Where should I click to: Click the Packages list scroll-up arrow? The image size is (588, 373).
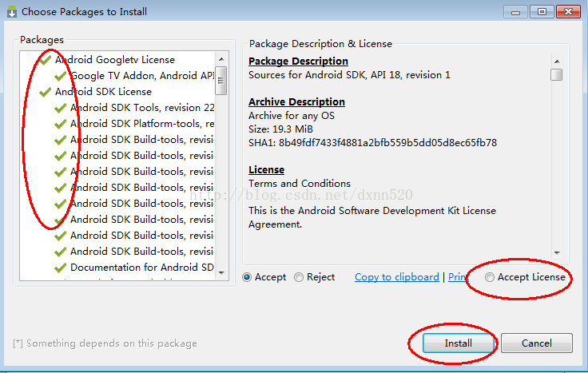tap(221, 59)
